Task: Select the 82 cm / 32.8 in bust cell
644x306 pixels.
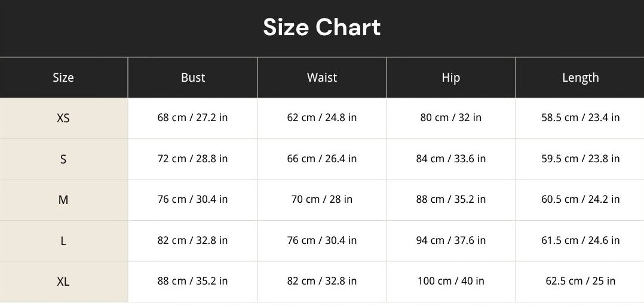Action: click(x=192, y=240)
